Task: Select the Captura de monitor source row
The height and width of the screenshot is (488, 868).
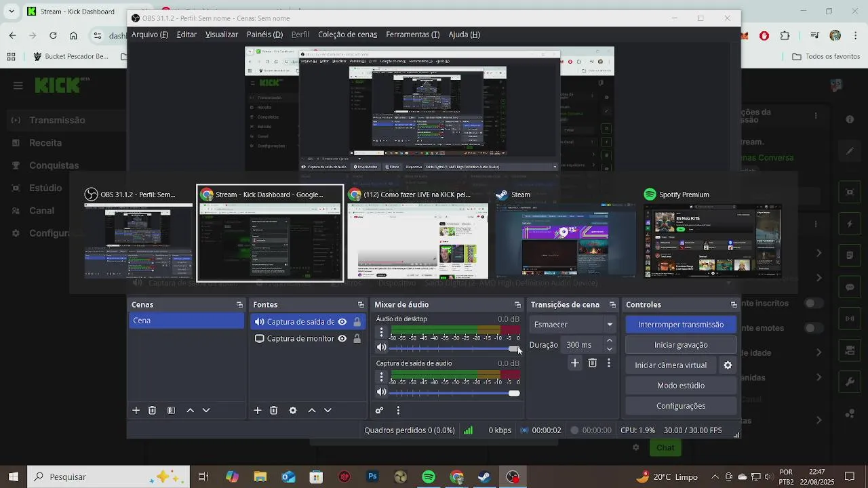Action: (x=308, y=338)
